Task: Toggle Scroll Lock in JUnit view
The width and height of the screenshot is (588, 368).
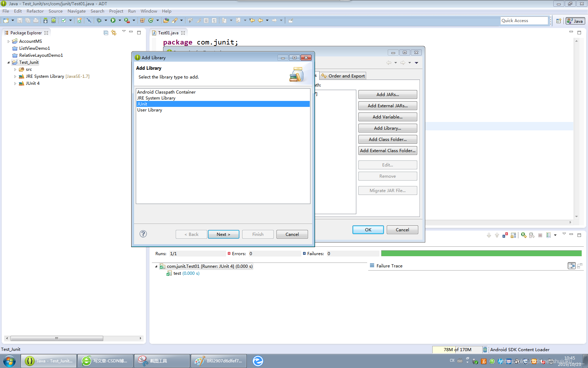Action: [513, 235]
